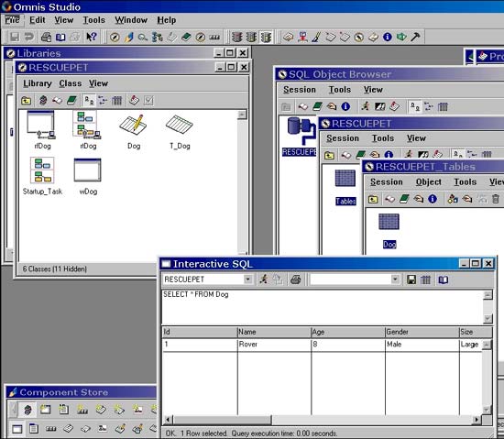Open the Window menu
Image resolution: width=504 pixels, height=439 pixels.
click(x=131, y=20)
